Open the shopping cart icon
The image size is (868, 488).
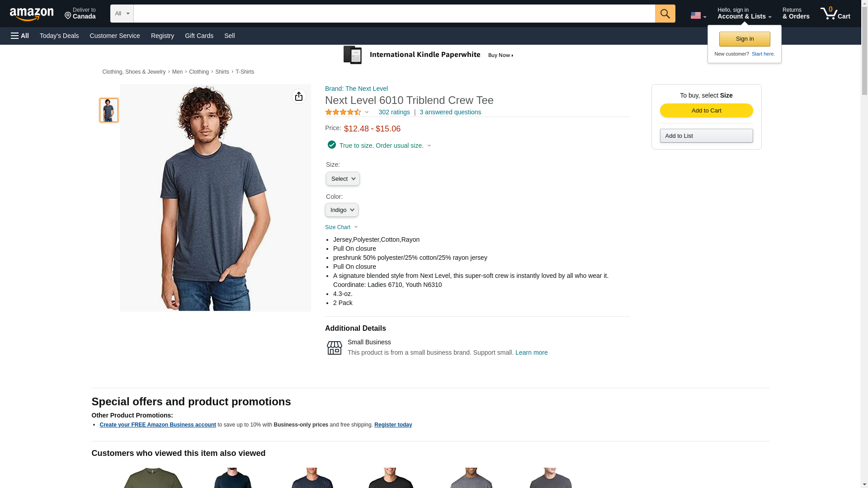(x=835, y=14)
